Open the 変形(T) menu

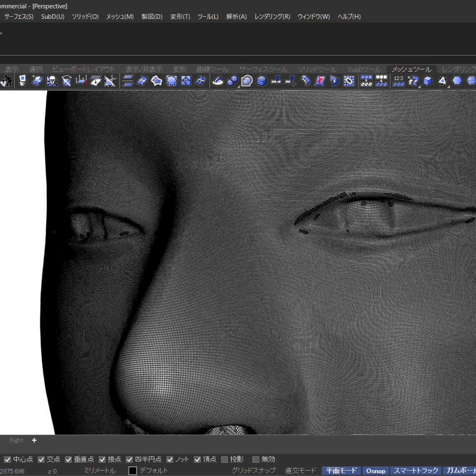(180, 17)
